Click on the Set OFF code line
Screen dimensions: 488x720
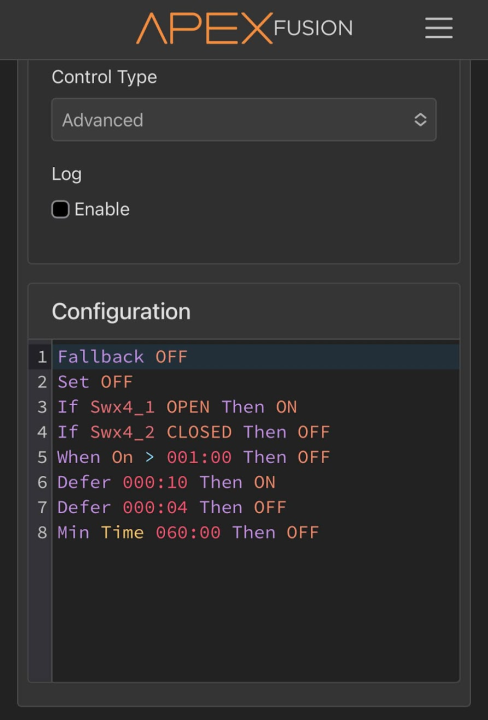coord(256,382)
